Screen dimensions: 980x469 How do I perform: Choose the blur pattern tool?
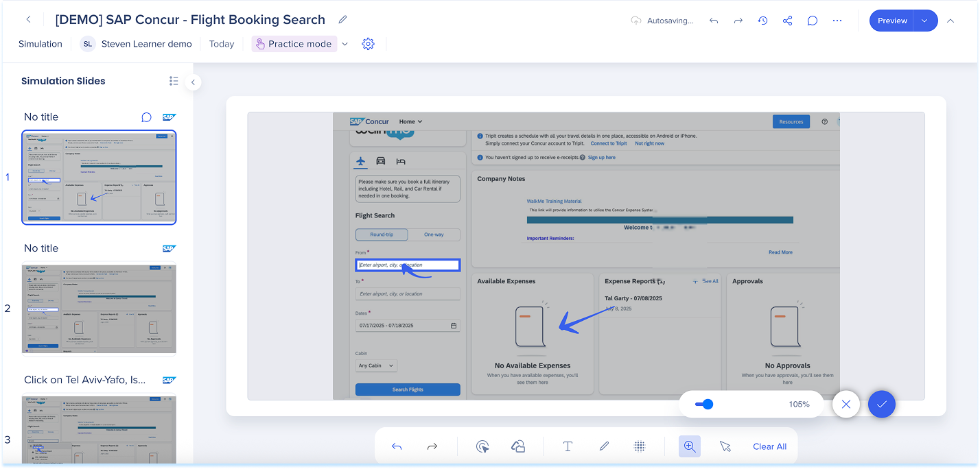pyautogui.click(x=640, y=446)
